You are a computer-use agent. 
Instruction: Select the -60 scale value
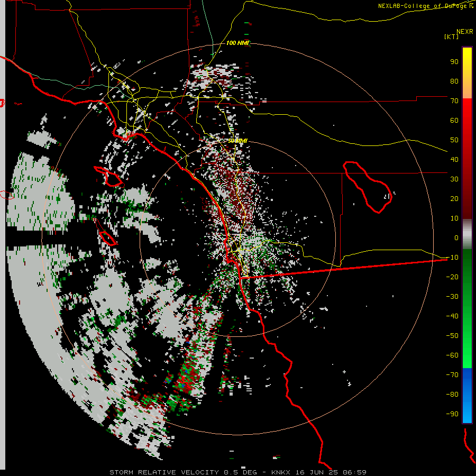[x=452, y=355]
